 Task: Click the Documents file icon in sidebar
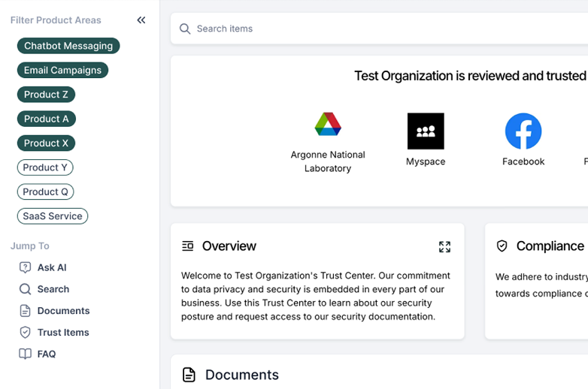(x=25, y=311)
